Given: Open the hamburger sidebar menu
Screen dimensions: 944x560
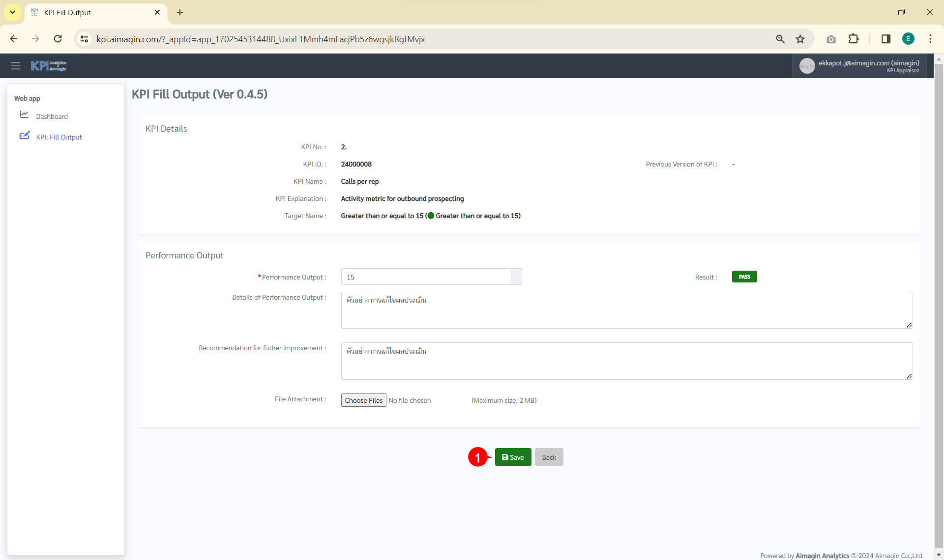Looking at the screenshot, I should 16,66.
